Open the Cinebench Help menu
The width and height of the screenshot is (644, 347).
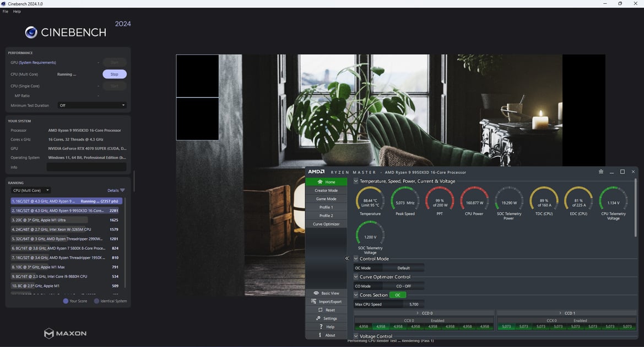(17, 12)
